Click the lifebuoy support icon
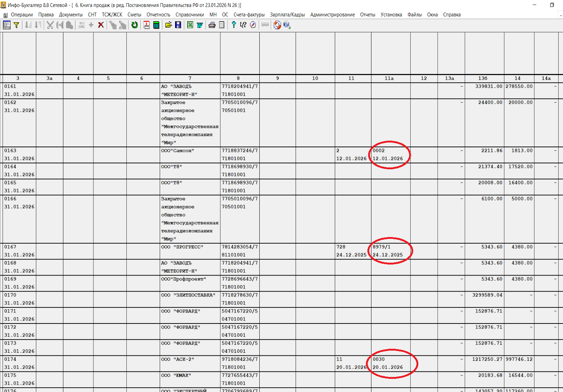563x392 pixels. pyautogui.click(x=277, y=25)
